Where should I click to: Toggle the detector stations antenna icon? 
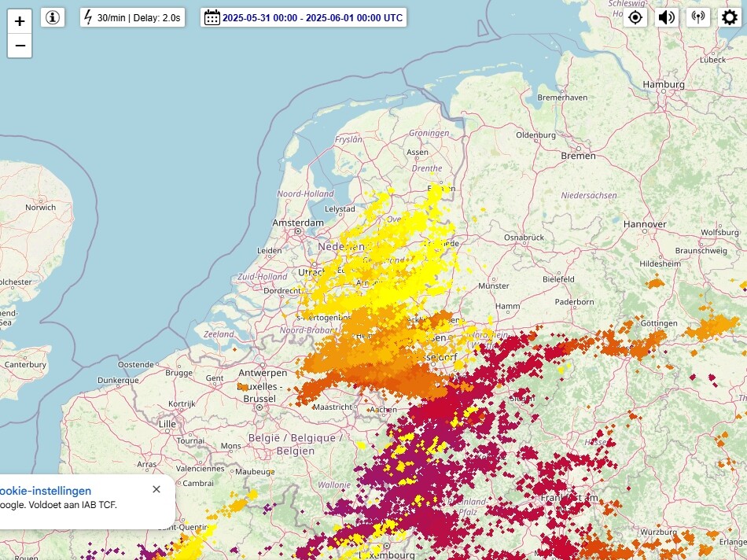click(x=698, y=17)
